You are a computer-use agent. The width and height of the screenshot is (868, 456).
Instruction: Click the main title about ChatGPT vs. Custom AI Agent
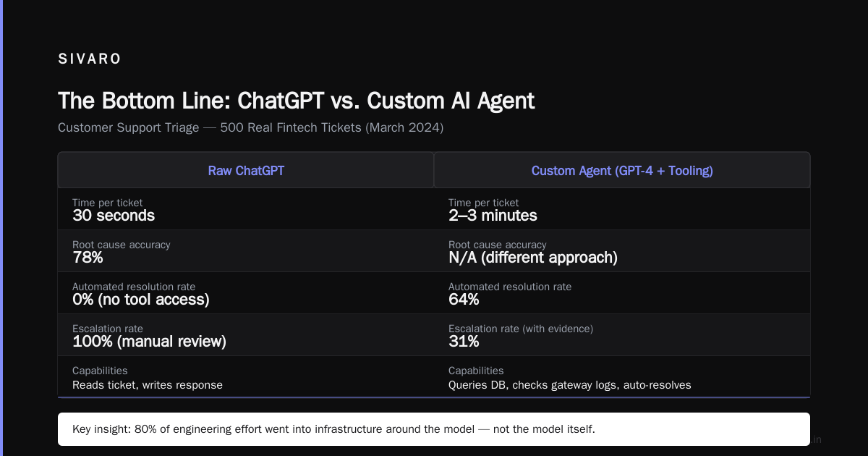coord(296,101)
